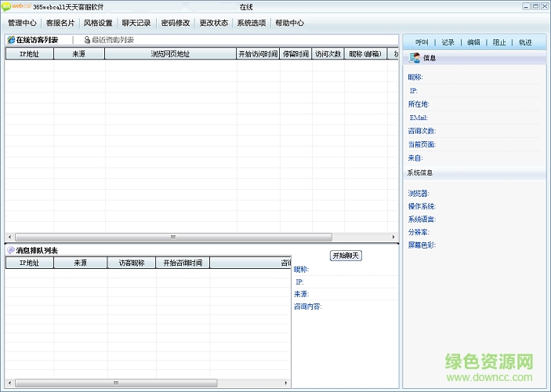Click the 消息排队列表 chat bubble icon
Viewport: 551px width, 392px height.
coord(11,250)
